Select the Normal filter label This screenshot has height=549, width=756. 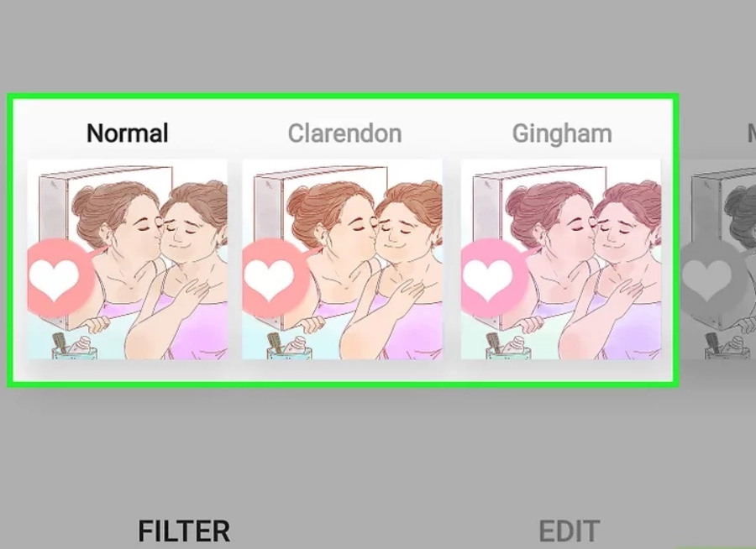coord(128,133)
